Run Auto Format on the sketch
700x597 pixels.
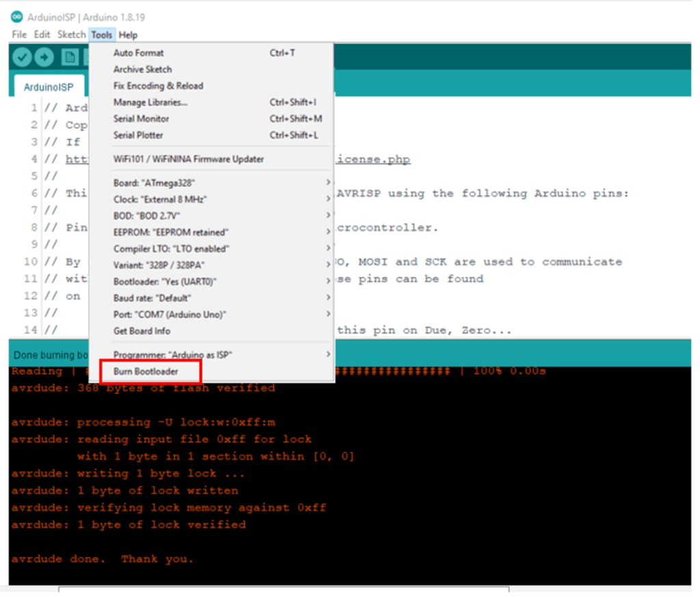pos(138,53)
